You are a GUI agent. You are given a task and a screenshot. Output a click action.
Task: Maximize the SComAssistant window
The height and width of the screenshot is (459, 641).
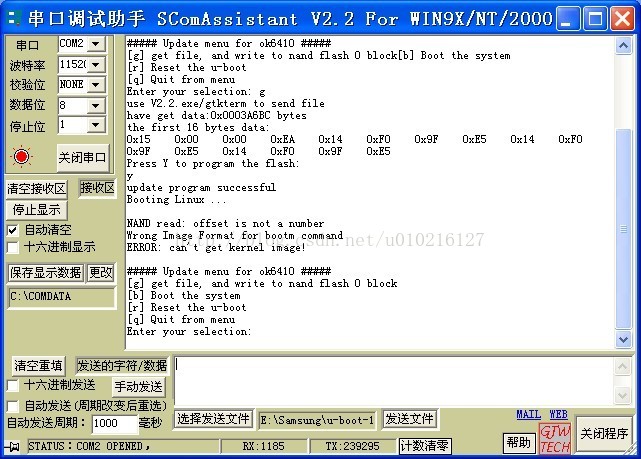pyautogui.click(x=595, y=18)
